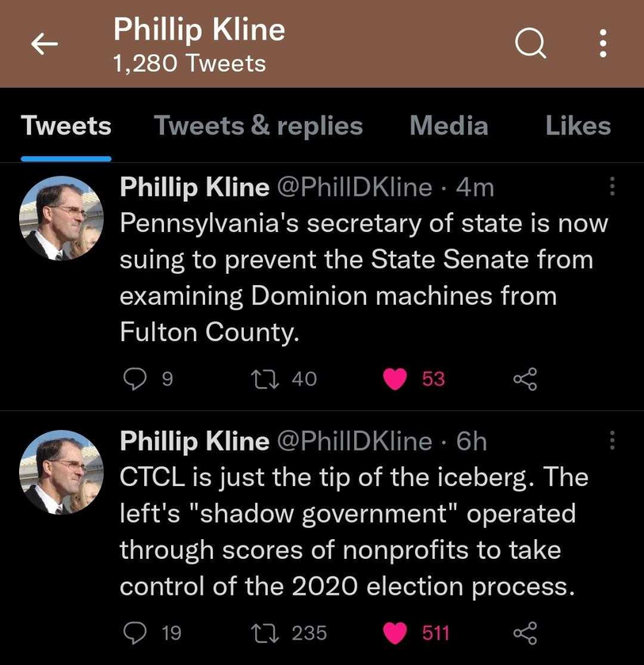Screen dimensions: 644x665
Task: Reply to the Pennsylvania tweet
Action: point(135,378)
